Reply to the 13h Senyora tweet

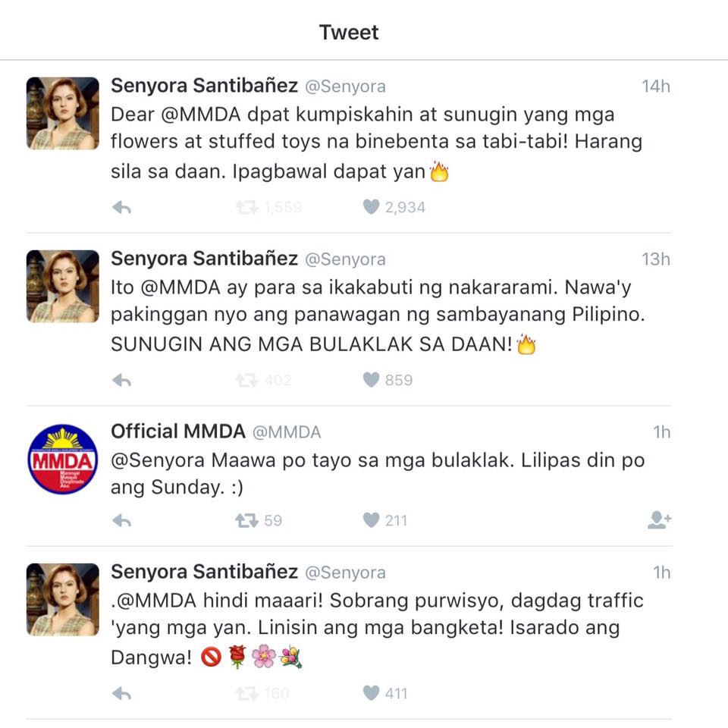(121, 381)
